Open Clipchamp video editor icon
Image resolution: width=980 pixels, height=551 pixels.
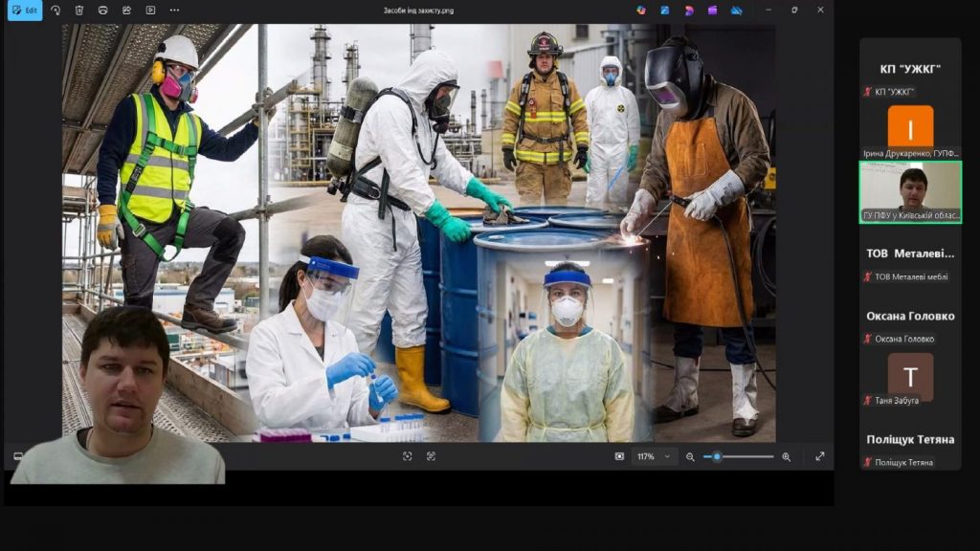713,10
